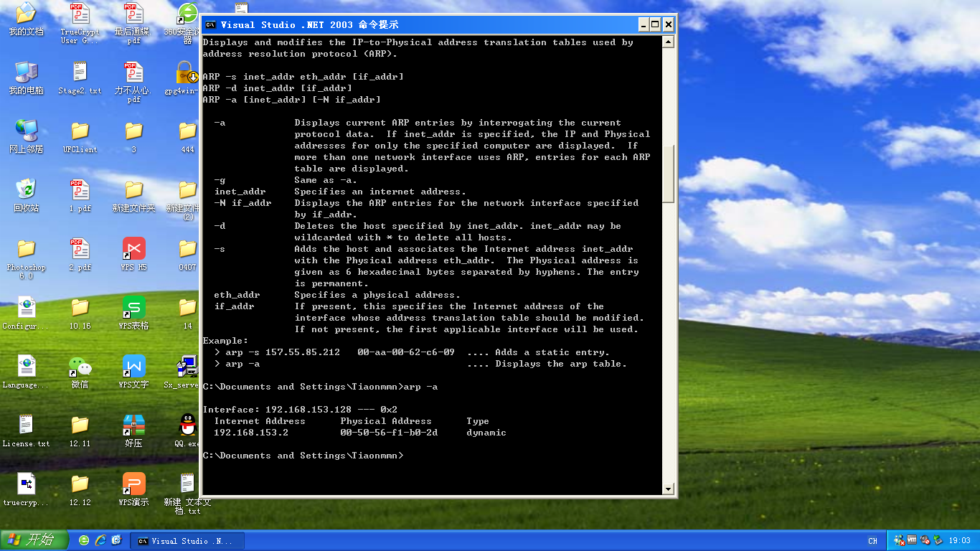Viewport: 980px width, 551px height.
Task: Click the 192.168.153.2 internet address entry
Action: point(251,433)
